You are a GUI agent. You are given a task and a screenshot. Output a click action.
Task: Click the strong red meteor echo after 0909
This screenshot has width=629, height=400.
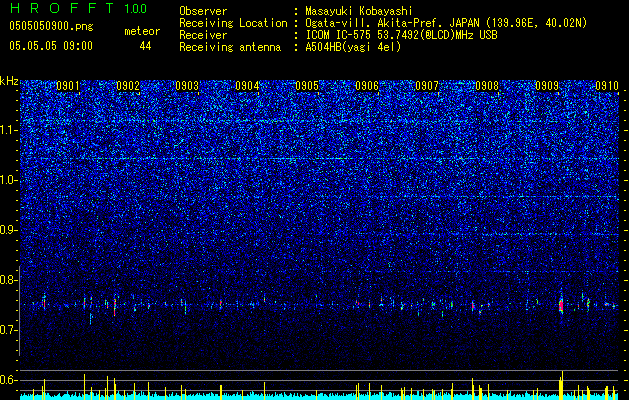561,306
